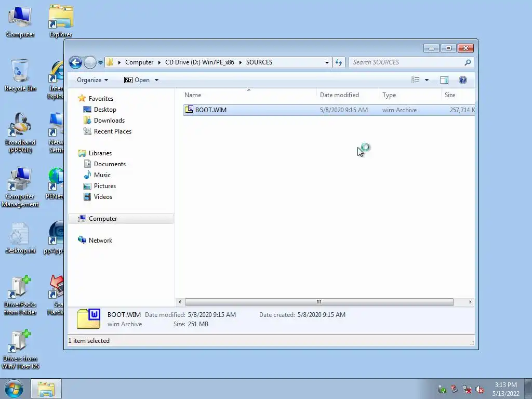532x399 pixels.
Task: Maximize the SOURCES Explorer window
Action: point(448,48)
